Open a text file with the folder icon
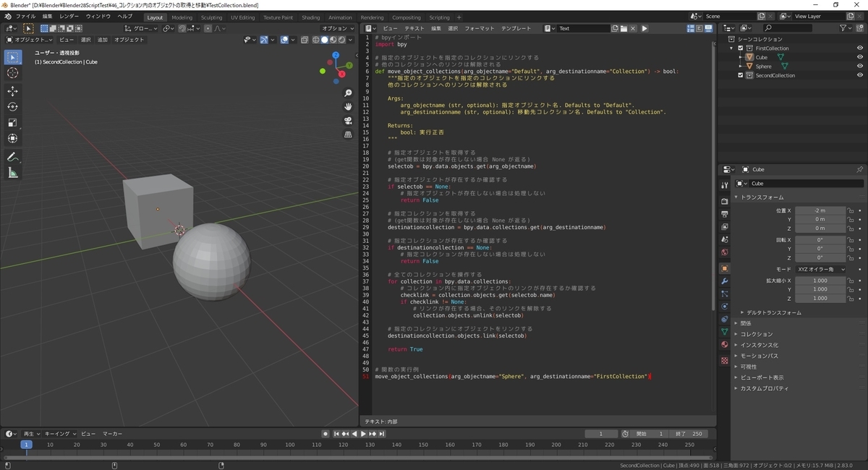This screenshot has height=470, width=868. [x=624, y=28]
